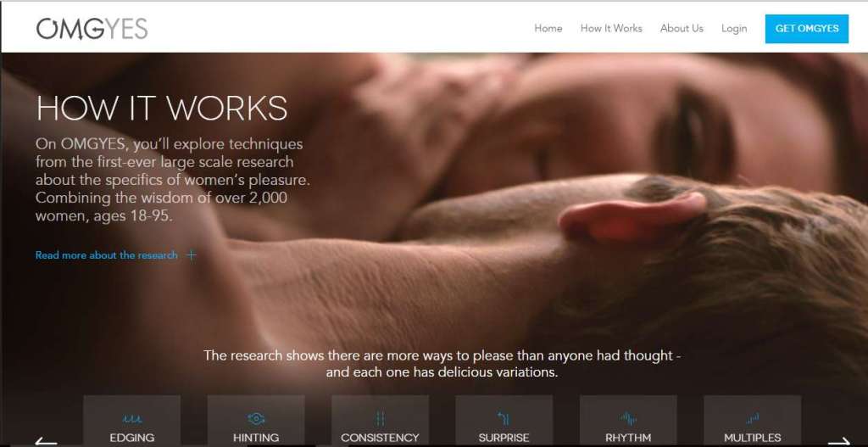Open the Login link
Viewport: 868px width, 447px height.
pyautogui.click(x=734, y=28)
